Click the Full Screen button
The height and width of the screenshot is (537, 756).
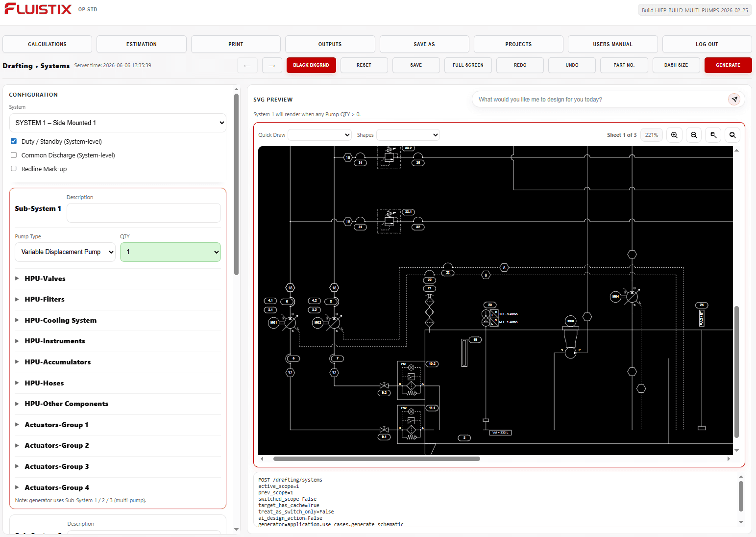pos(468,65)
